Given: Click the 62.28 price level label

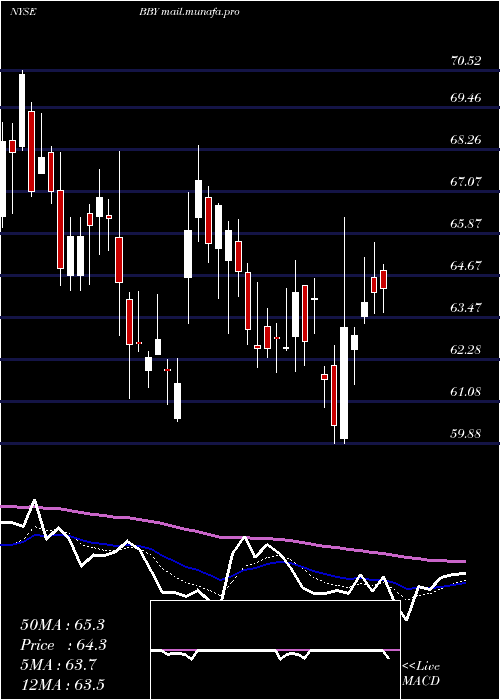Looking at the screenshot, I should [466, 350].
